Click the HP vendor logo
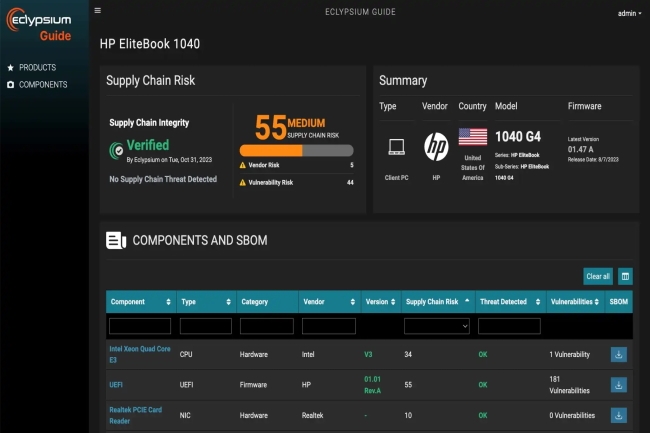 [x=436, y=146]
